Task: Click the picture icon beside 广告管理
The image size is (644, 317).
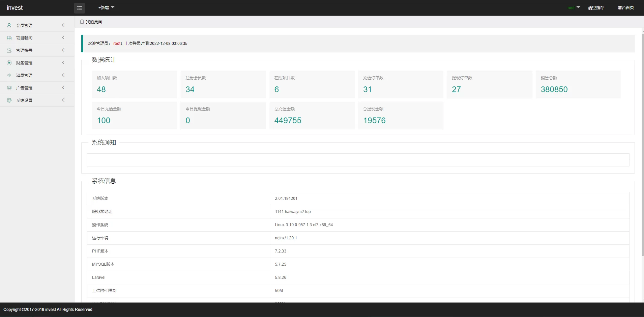Action: click(x=9, y=88)
